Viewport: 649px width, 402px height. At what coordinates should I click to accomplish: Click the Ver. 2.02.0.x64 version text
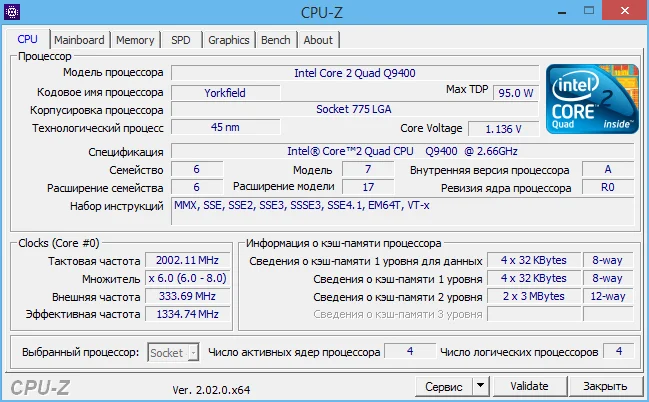(211, 390)
